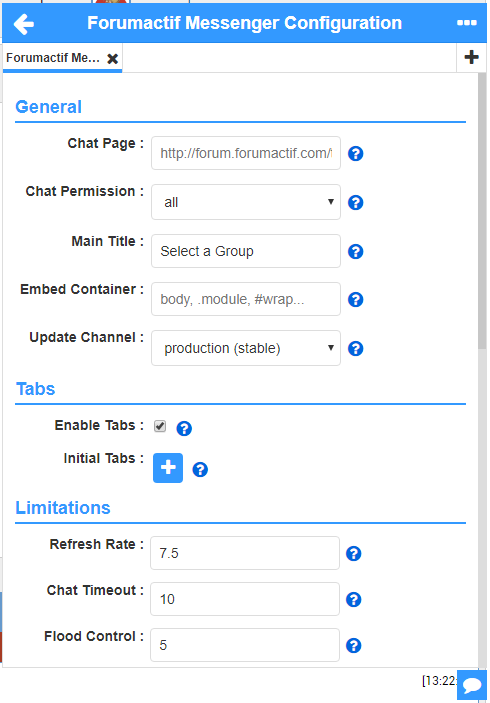The image size is (490, 703).
Task: Click the Embed Container input field
Action: tap(246, 299)
